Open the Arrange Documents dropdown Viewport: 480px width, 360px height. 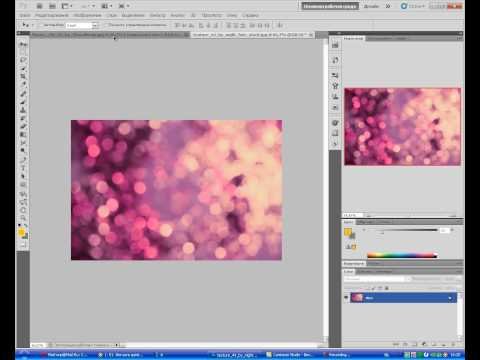click(106, 6)
